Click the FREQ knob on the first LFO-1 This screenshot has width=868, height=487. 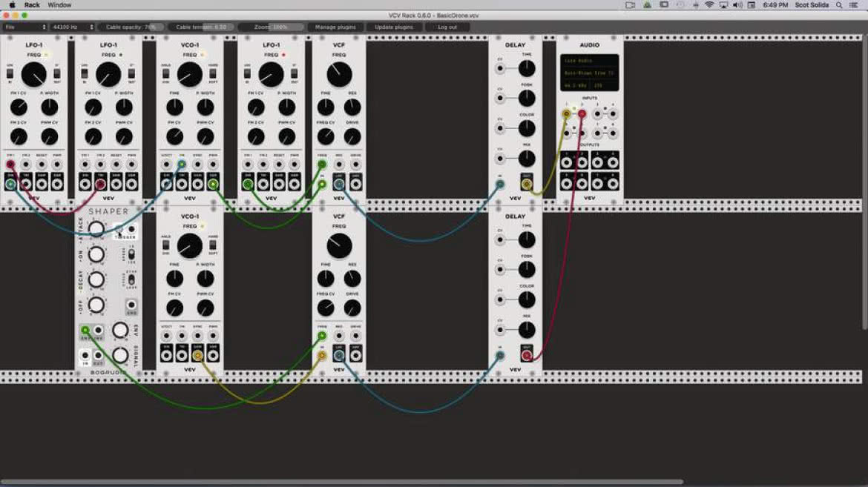click(34, 74)
